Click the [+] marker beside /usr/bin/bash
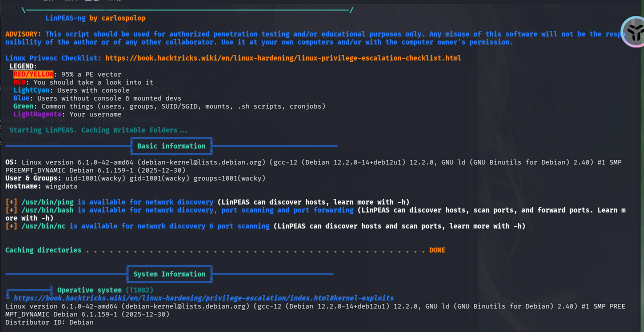 click(11, 210)
